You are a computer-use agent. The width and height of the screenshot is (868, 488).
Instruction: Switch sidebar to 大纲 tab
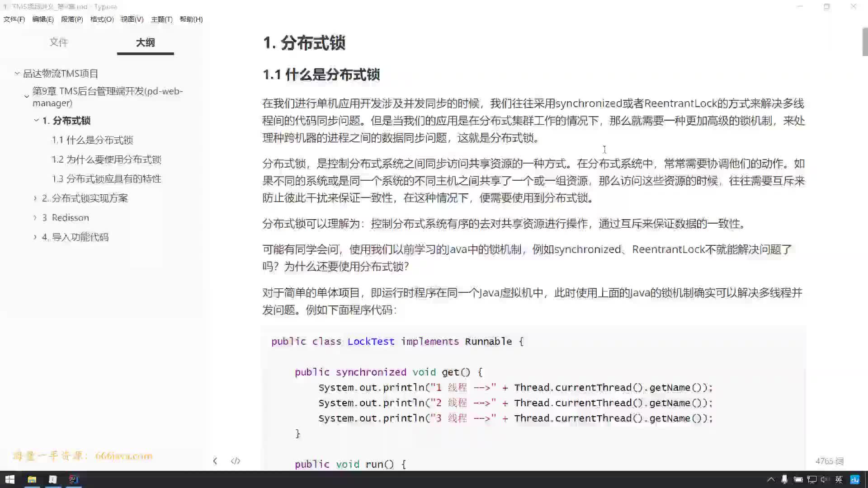point(145,42)
